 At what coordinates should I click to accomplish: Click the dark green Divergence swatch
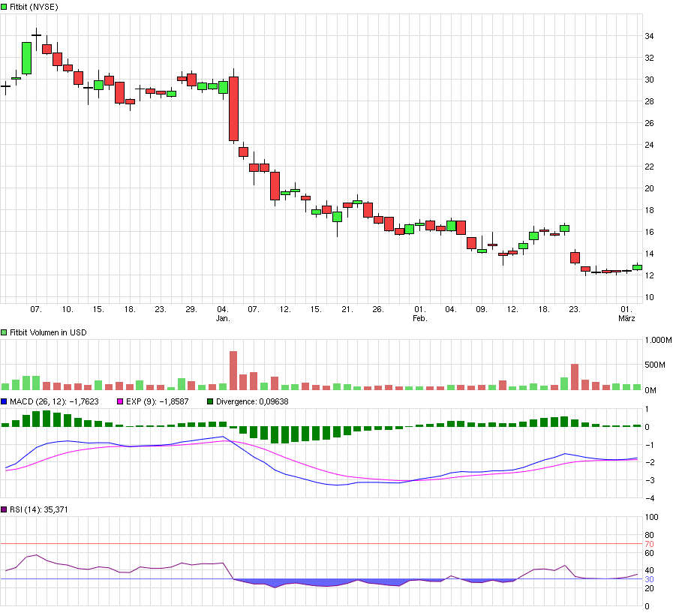[x=210, y=401]
